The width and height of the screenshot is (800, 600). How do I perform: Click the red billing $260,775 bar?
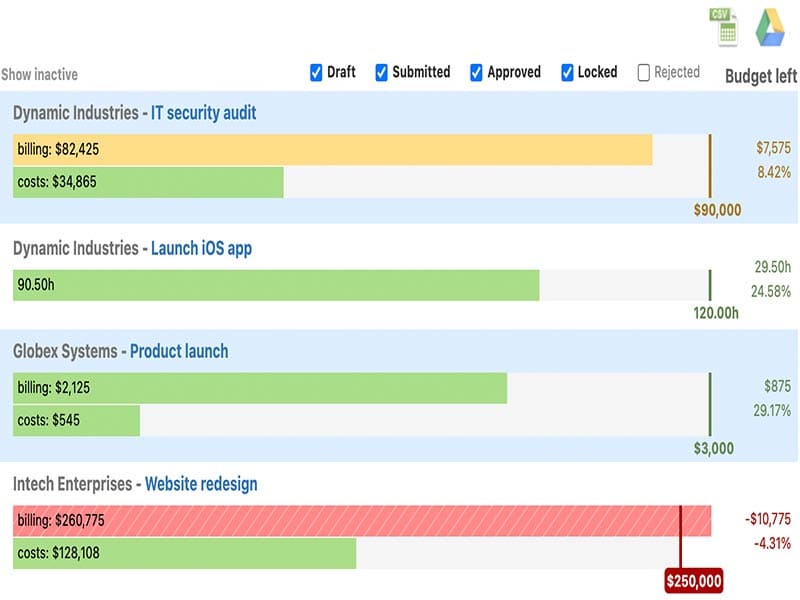[362, 520]
